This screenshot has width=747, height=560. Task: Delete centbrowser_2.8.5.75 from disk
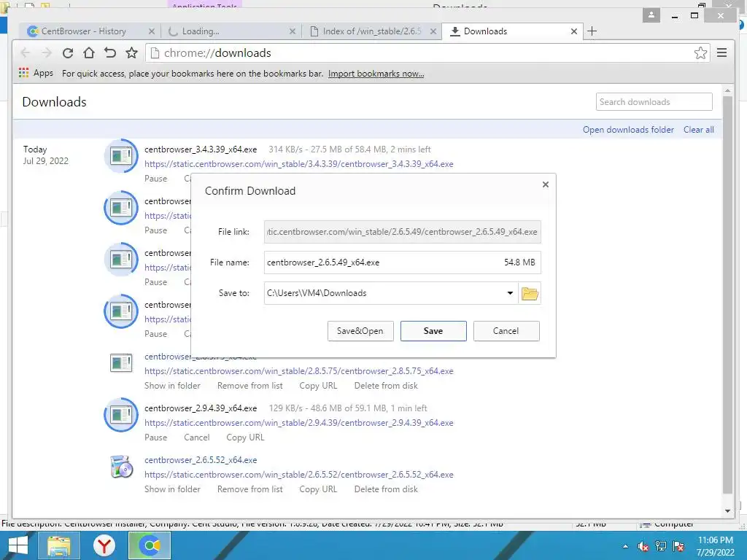coord(386,386)
